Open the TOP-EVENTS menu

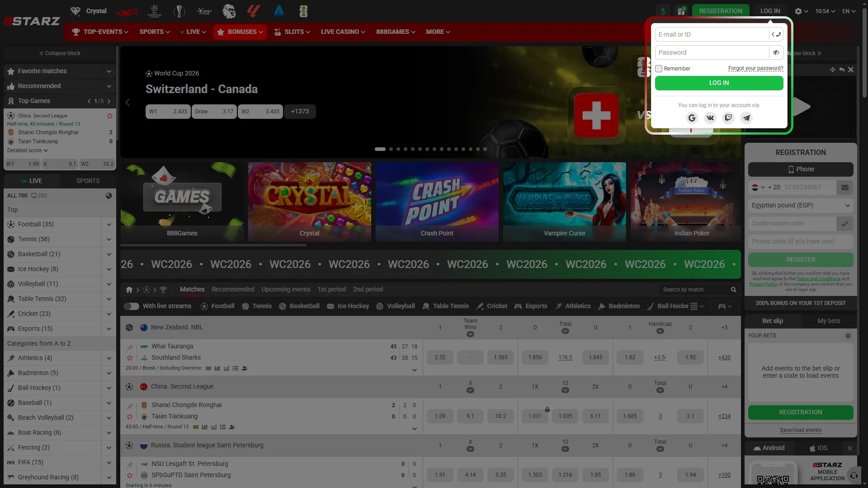tap(100, 32)
